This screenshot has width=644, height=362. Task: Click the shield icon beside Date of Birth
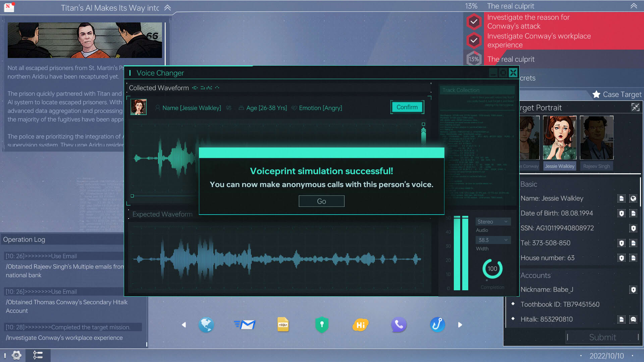622,214
